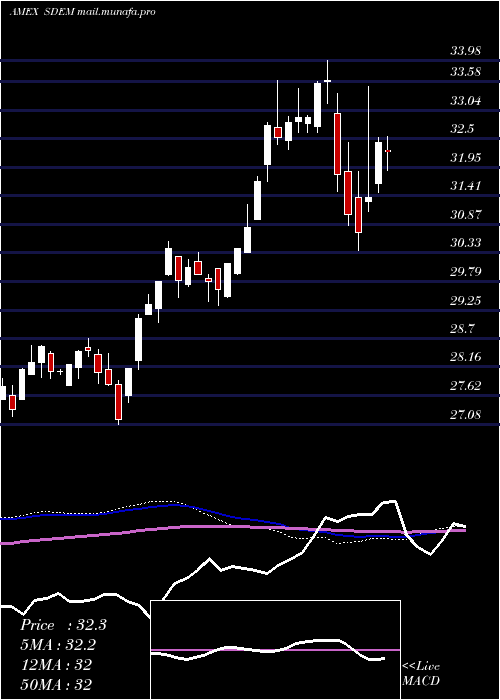Select the 28.7 price level label
500x700 pixels.
462,329
